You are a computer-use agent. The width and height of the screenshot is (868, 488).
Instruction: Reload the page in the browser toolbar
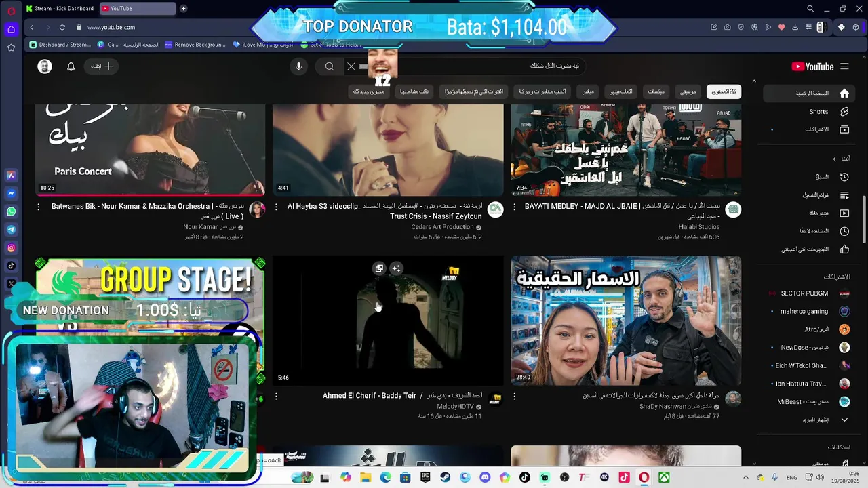click(x=62, y=27)
